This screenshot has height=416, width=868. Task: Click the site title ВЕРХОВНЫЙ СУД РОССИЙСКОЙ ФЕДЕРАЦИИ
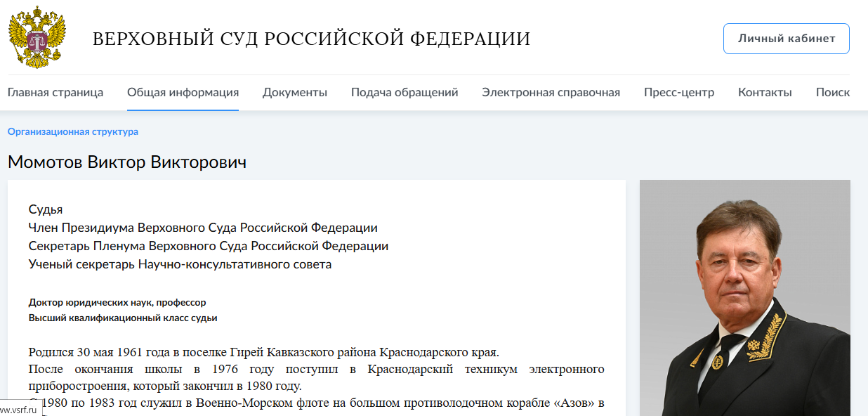(312, 39)
